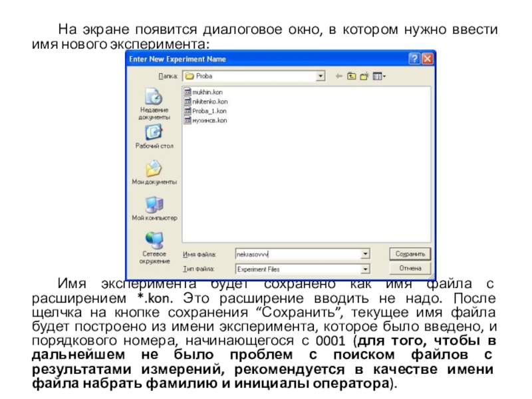This screenshot has width=532, height=399.
Task: Go to Desktop (Рабочий стол) shortcut
Action: click(154, 137)
